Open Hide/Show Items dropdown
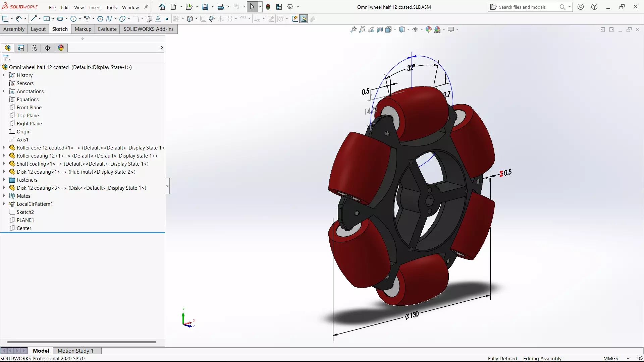The image size is (644, 362). click(422, 29)
